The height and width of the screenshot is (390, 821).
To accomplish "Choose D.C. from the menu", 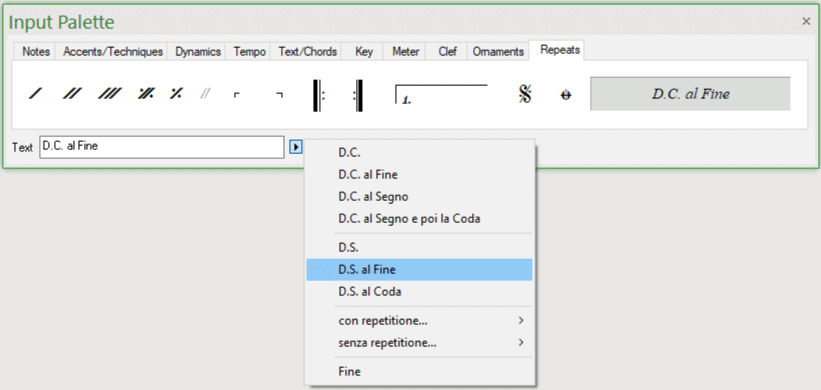I will click(x=419, y=153).
